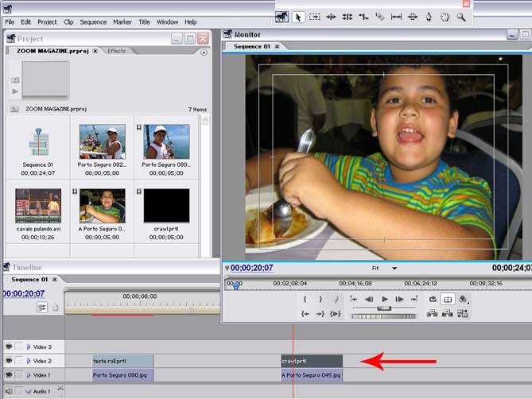Viewport: 532px width, 399px height.
Task: Select the cavalo pulando.avi thumbnail
Action: pos(38,205)
